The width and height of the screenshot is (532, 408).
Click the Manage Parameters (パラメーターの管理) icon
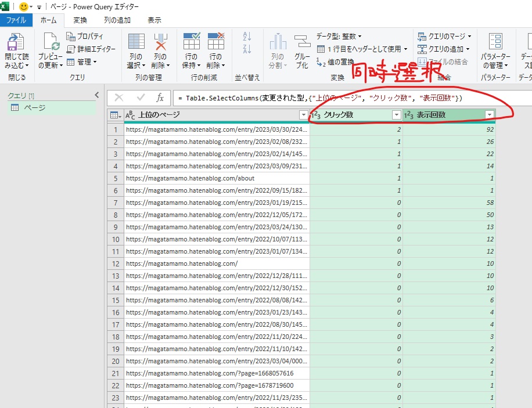point(495,41)
